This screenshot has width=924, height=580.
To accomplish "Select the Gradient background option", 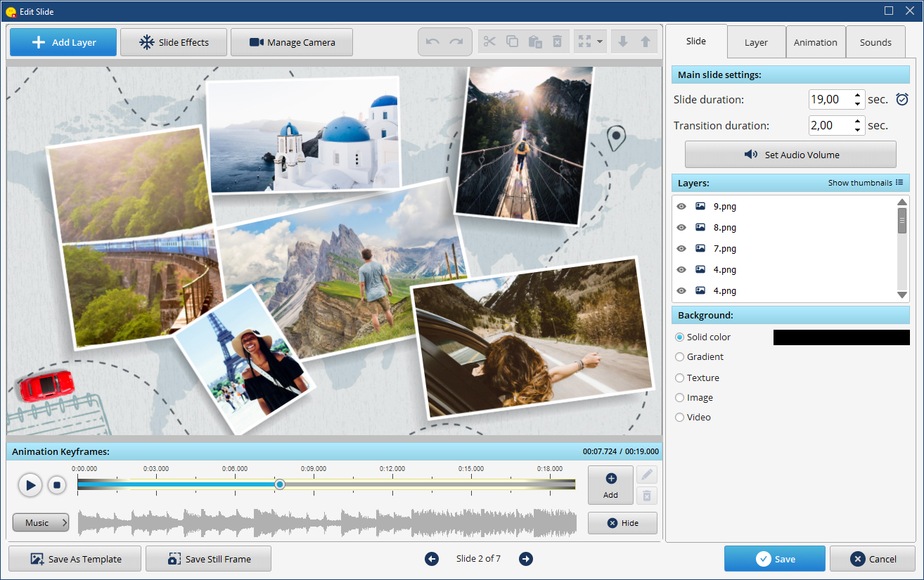I will point(679,357).
